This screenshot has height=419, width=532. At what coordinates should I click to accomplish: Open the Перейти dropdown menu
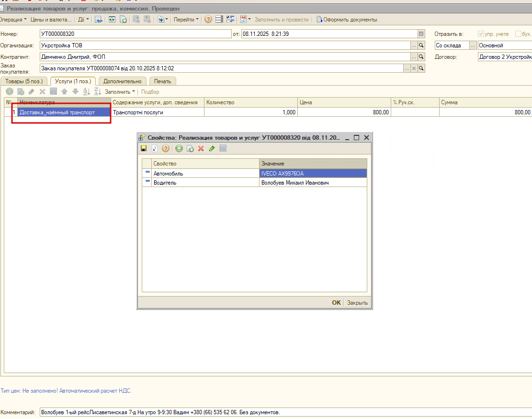[x=186, y=19]
